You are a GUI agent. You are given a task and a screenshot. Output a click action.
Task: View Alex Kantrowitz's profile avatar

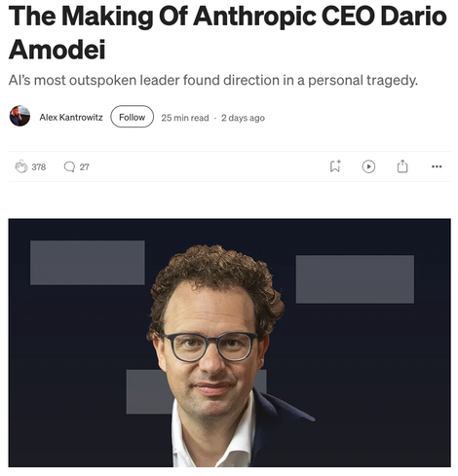[19, 116]
